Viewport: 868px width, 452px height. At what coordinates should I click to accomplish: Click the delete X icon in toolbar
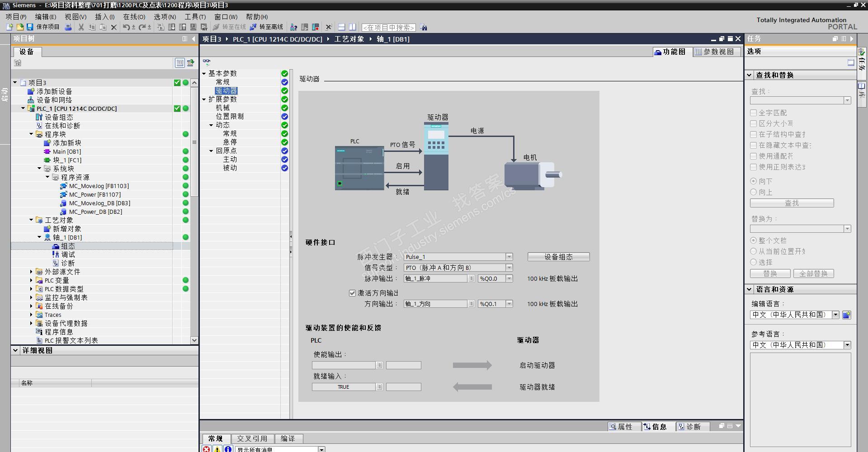[114, 27]
